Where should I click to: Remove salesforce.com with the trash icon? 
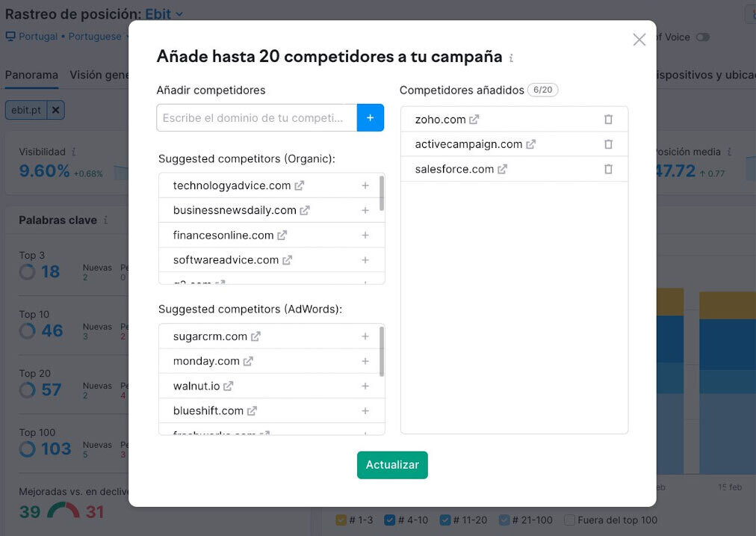[x=609, y=169]
